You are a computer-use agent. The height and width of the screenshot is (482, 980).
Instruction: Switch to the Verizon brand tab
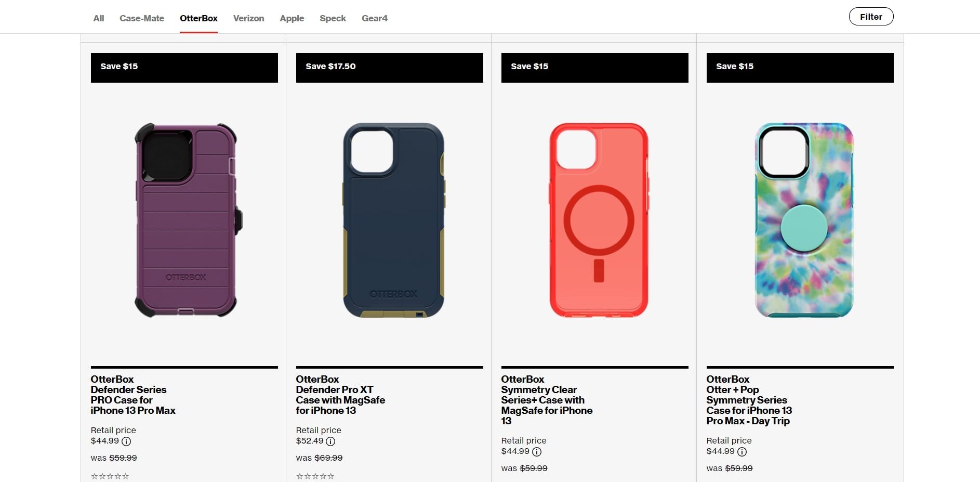(x=248, y=18)
